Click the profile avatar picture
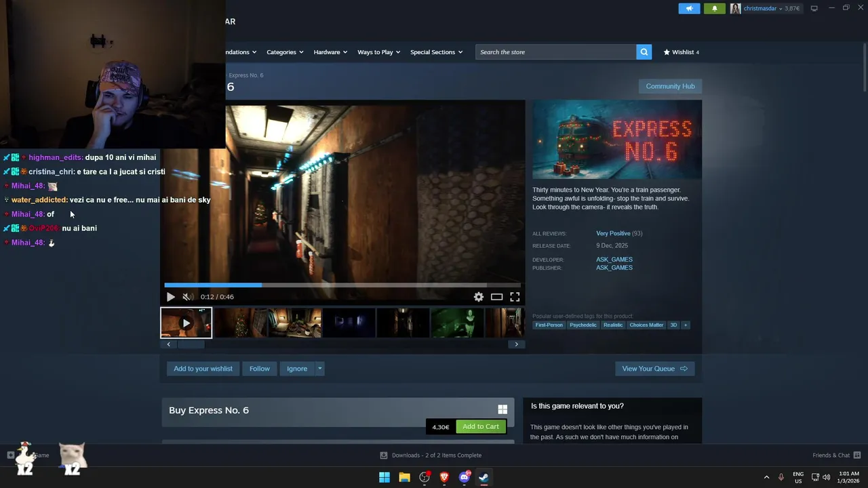This screenshot has width=868, height=488. [735, 8]
